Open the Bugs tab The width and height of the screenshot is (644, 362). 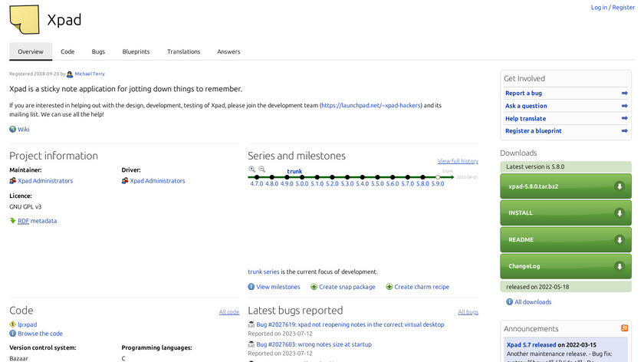[x=98, y=51]
